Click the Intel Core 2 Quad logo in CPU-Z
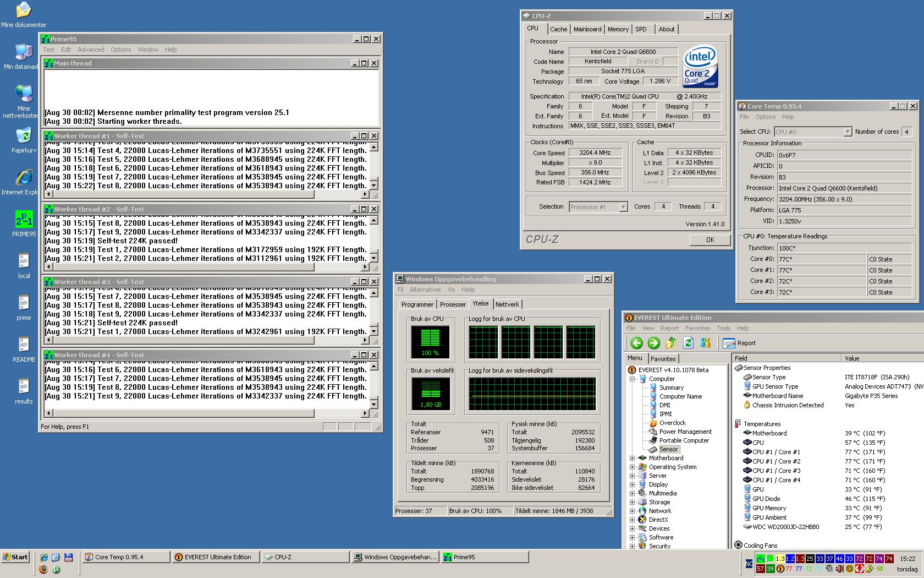This screenshot has height=578, width=924. (x=700, y=67)
